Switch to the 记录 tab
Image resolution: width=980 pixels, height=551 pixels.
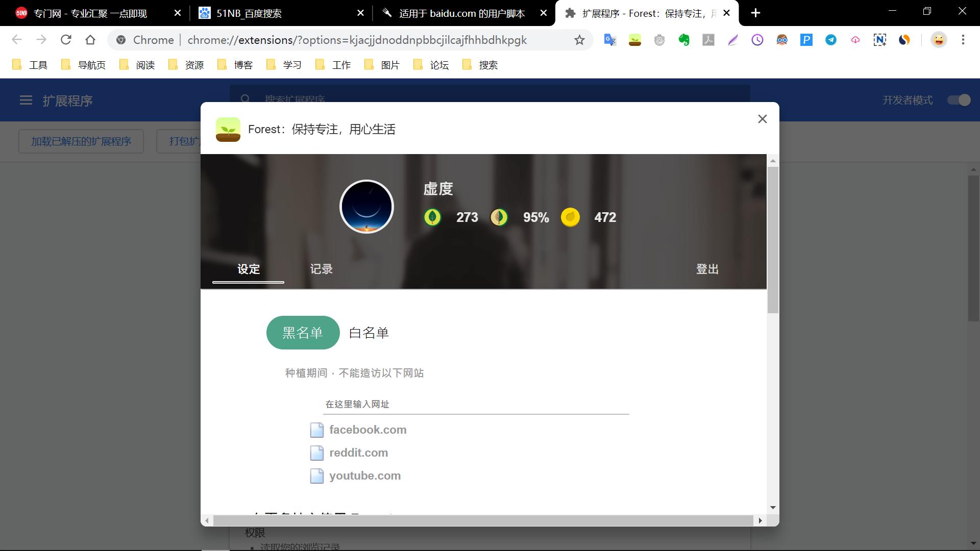coord(321,269)
